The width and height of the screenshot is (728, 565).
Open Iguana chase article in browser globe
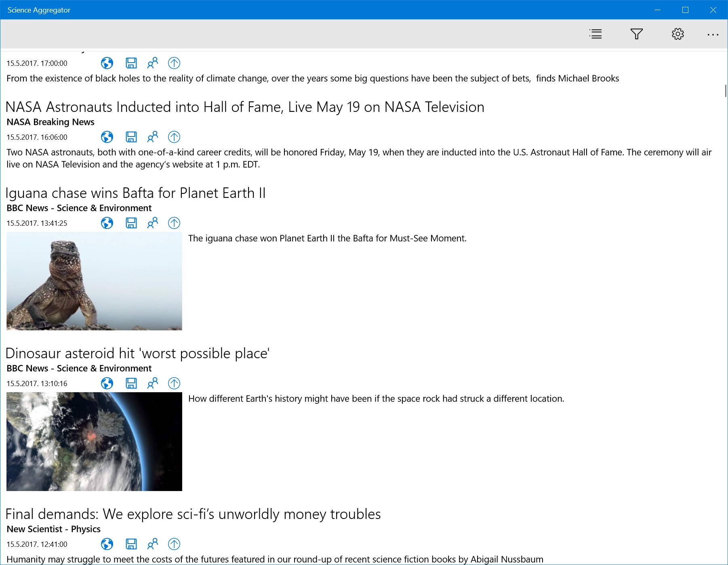107,223
